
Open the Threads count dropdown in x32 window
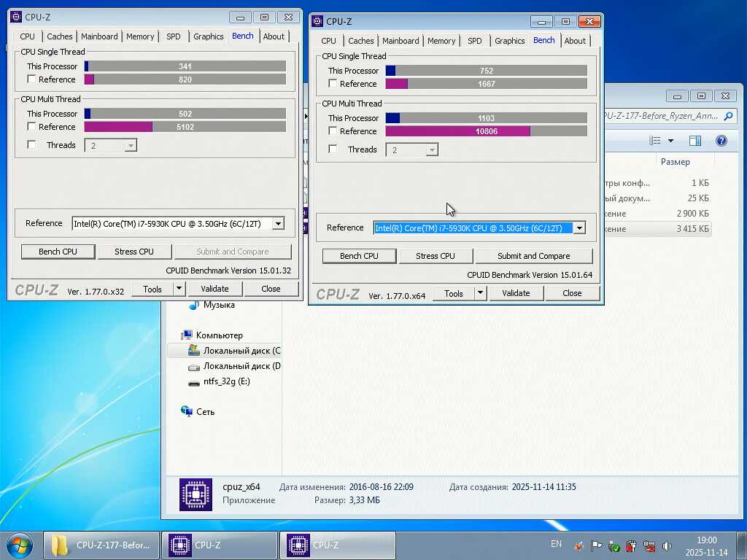131,146
